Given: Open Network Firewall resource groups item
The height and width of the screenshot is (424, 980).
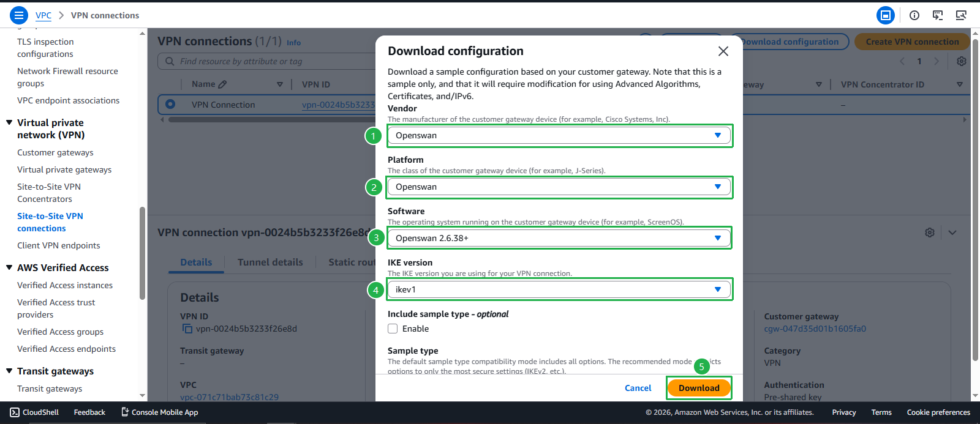Looking at the screenshot, I should [67, 77].
